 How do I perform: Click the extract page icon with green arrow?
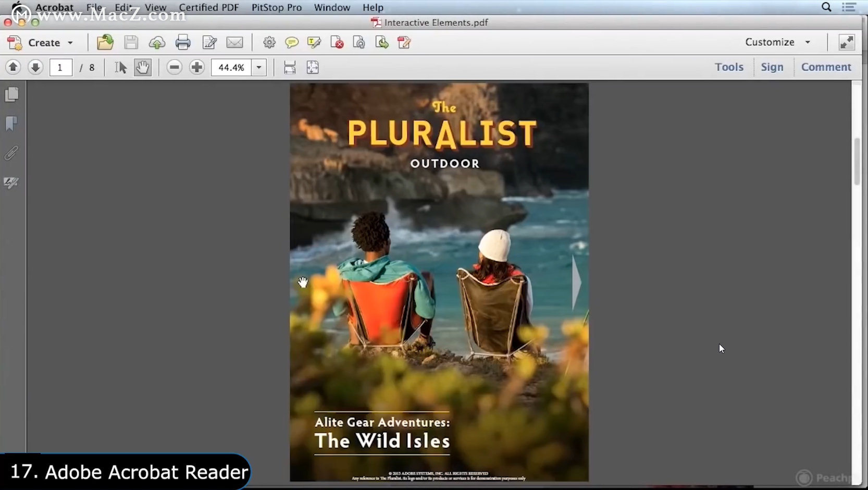[x=382, y=42]
